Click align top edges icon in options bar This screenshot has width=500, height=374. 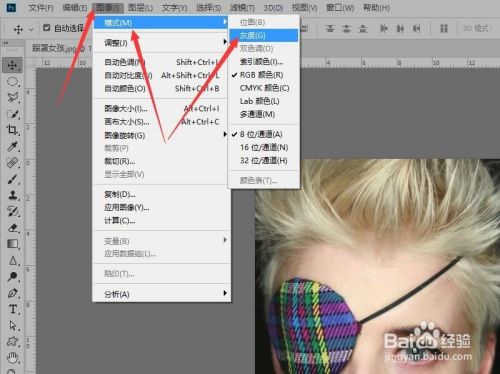[330, 29]
